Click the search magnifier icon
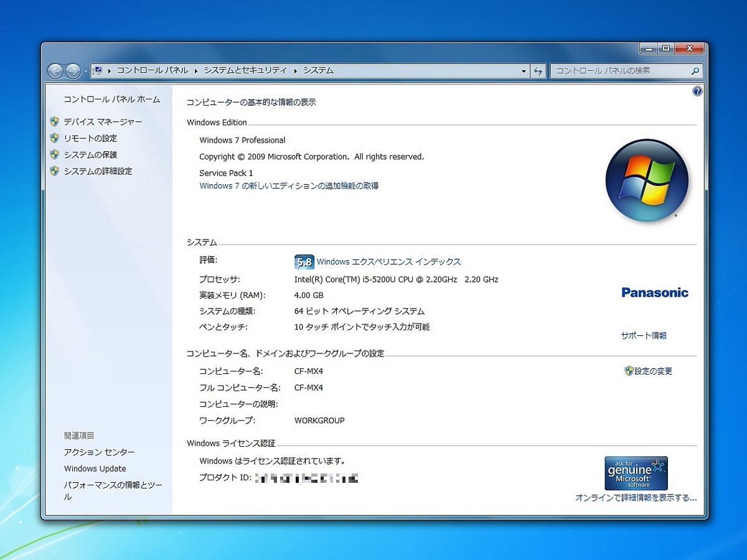 695,71
